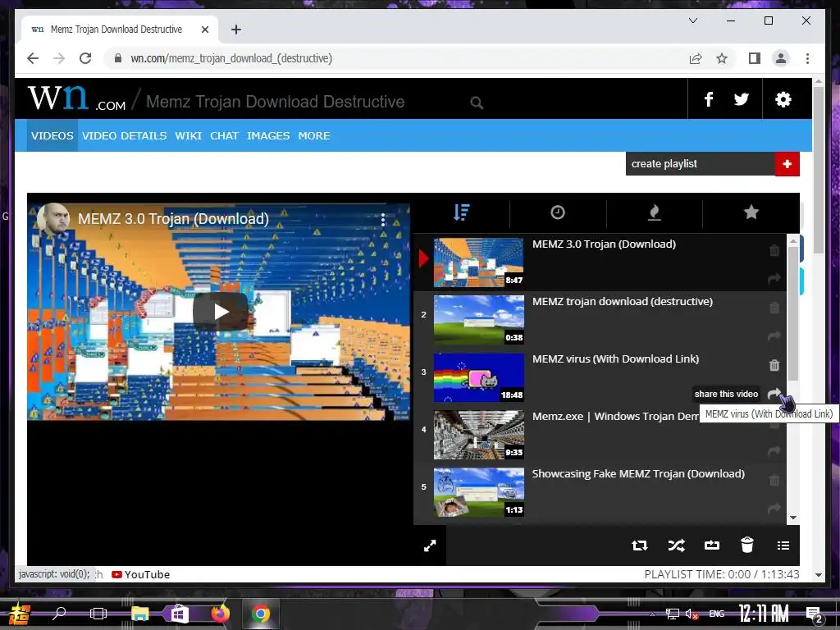Close the Memz Trojan Download tab
Image resolution: width=840 pixels, height=630 pixels.
204,30
